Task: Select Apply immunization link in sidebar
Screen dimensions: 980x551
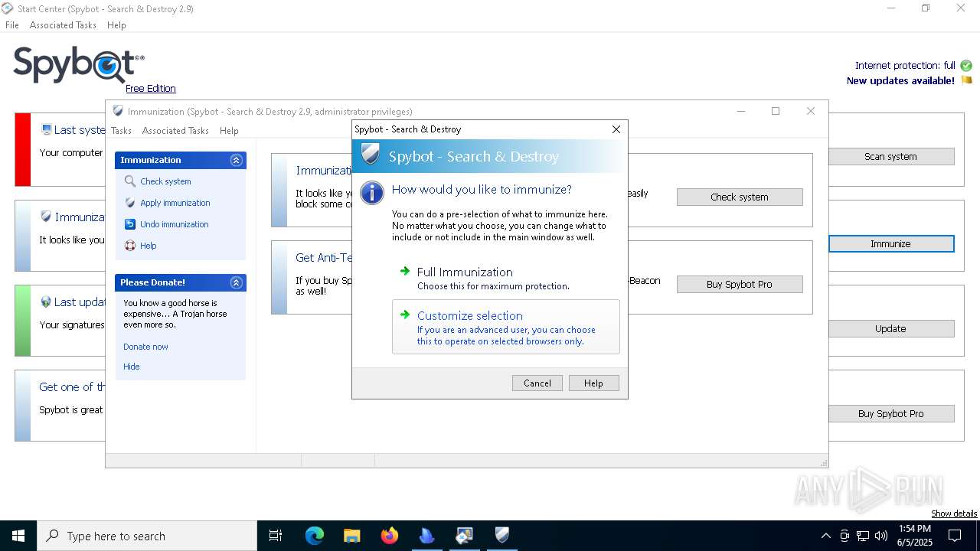Action: (175, 203)
